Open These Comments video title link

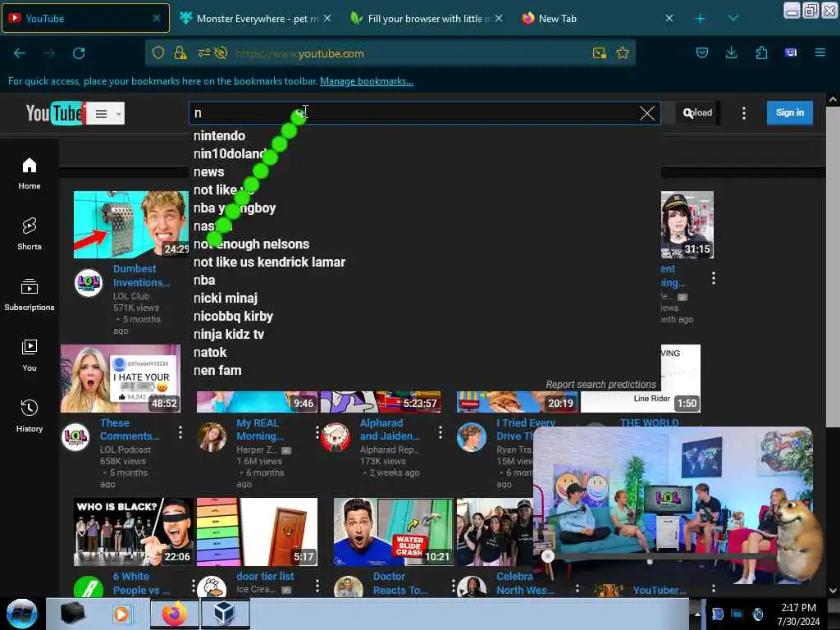coord(129,429)
